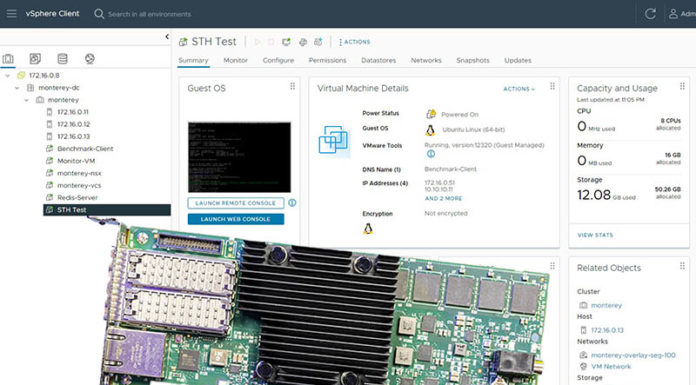Switch to Hosts and Clusters view
Image resolution: width=696 pixels, height=385 pixels.
tap(8, 59)
